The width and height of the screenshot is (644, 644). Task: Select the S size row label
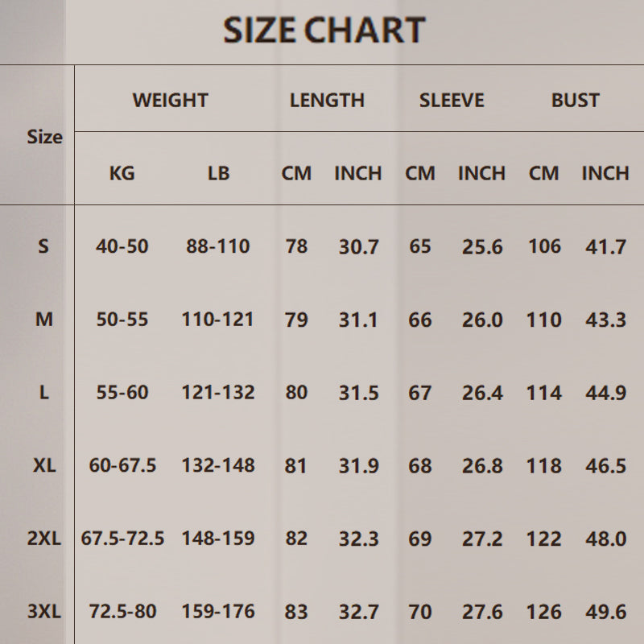pos(43,246)
